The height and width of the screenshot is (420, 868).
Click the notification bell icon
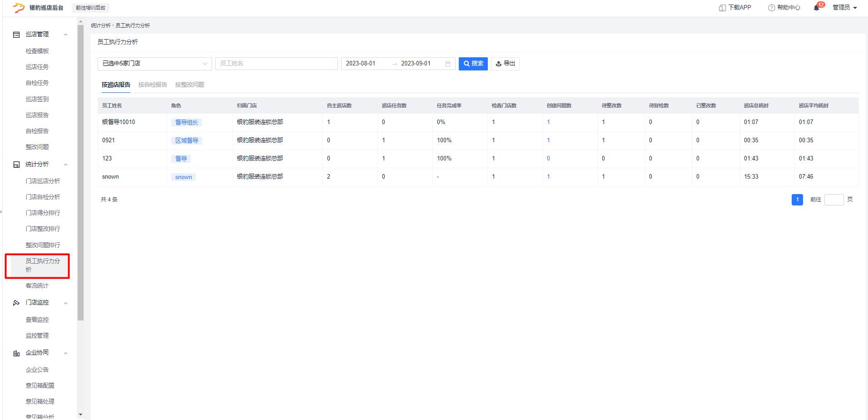pos(816,8)
